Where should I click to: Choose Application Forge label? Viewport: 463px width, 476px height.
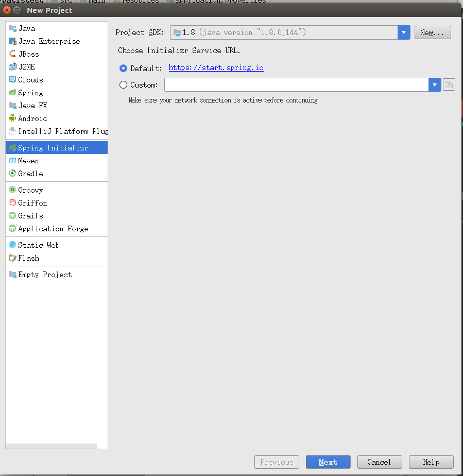pyautogui.click(x=54, y=229)
